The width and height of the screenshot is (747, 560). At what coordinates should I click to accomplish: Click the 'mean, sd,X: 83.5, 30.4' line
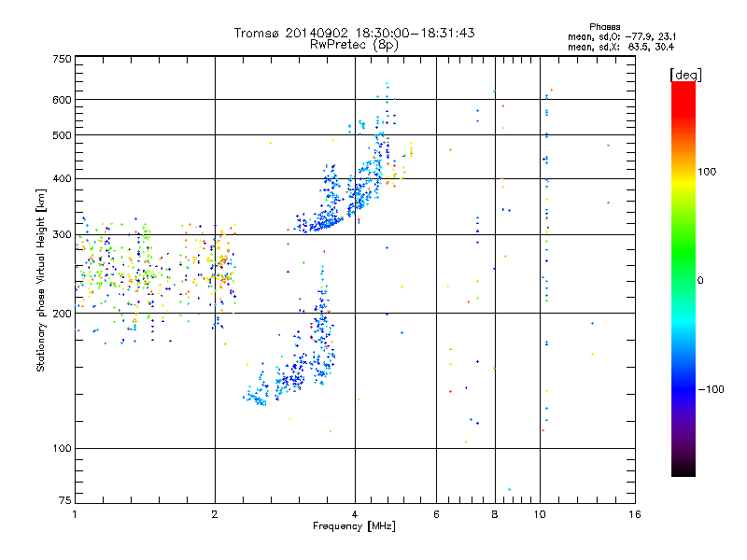[x=621, y=47]
